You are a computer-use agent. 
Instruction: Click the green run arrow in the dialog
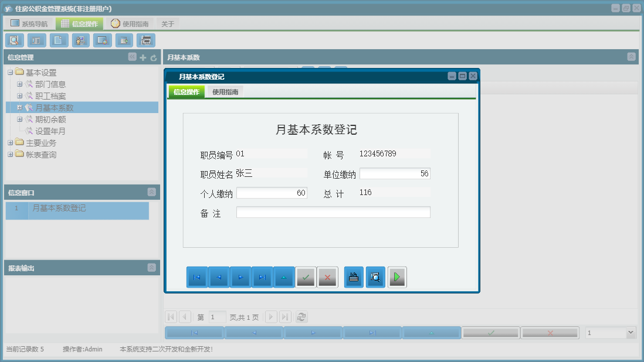[396, 277]
